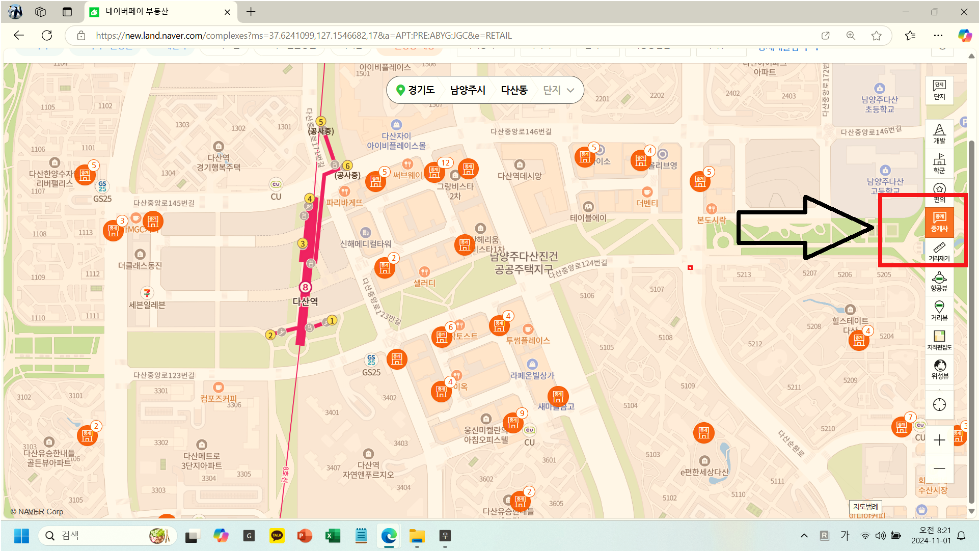Zoom out map with minus button
This screenshot has width=980, height=552.
939,468
